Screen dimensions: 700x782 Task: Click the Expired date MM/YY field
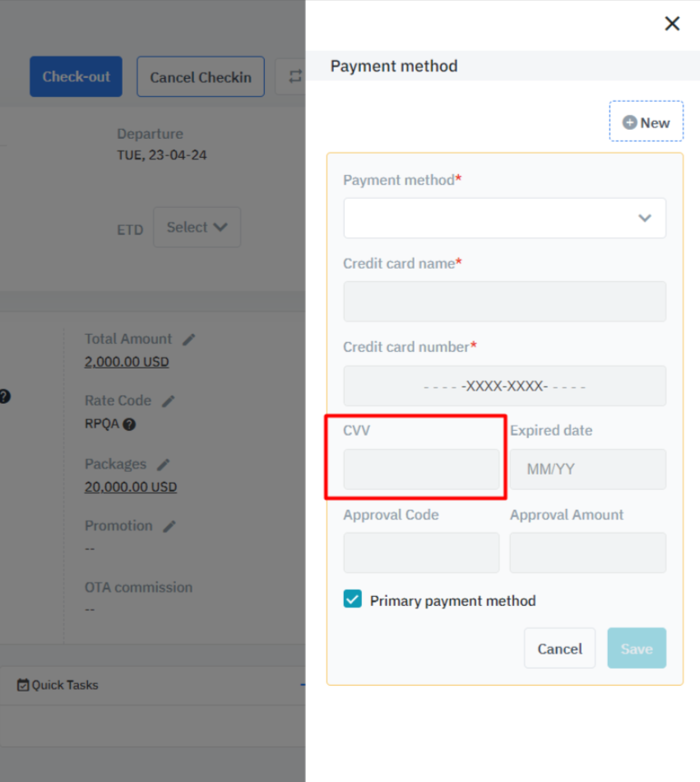587,470
